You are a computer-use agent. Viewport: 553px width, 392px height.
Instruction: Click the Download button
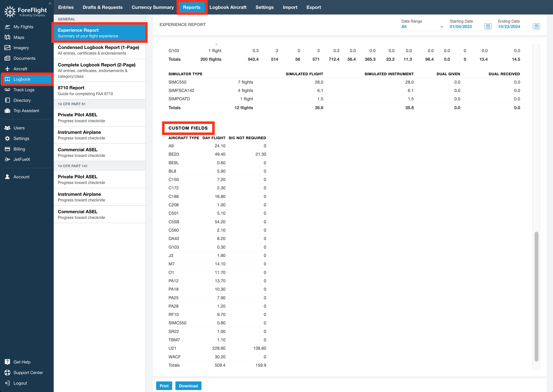(x=188, y=386)
